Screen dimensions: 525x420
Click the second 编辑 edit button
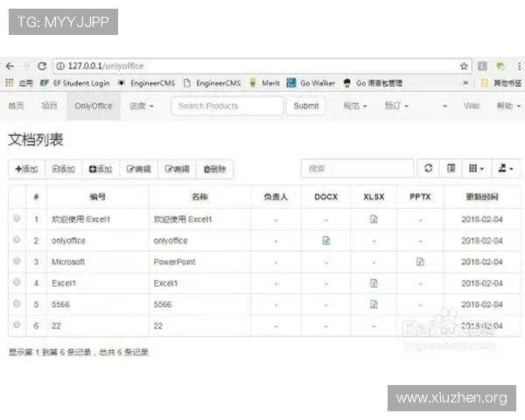point(177,169)
